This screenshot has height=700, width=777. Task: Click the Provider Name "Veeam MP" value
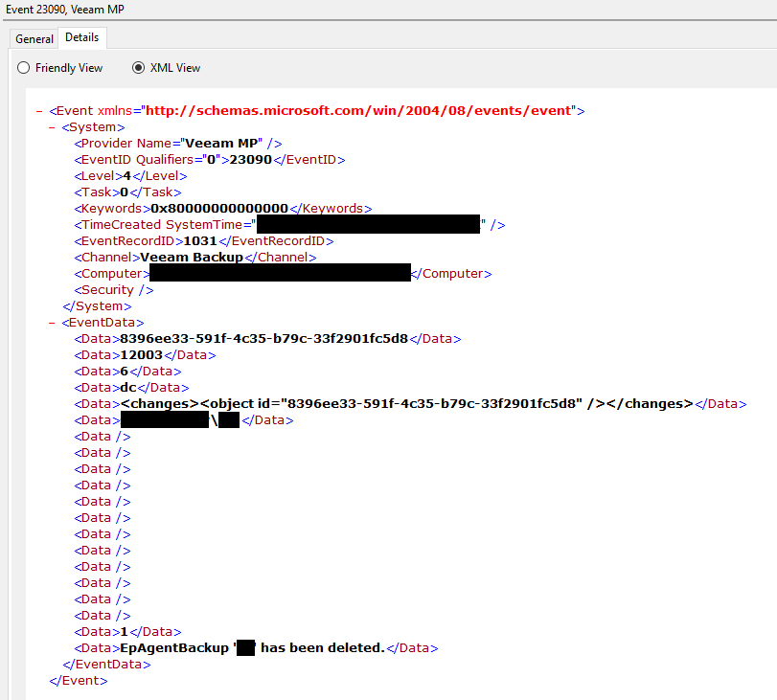click(222, 144)
